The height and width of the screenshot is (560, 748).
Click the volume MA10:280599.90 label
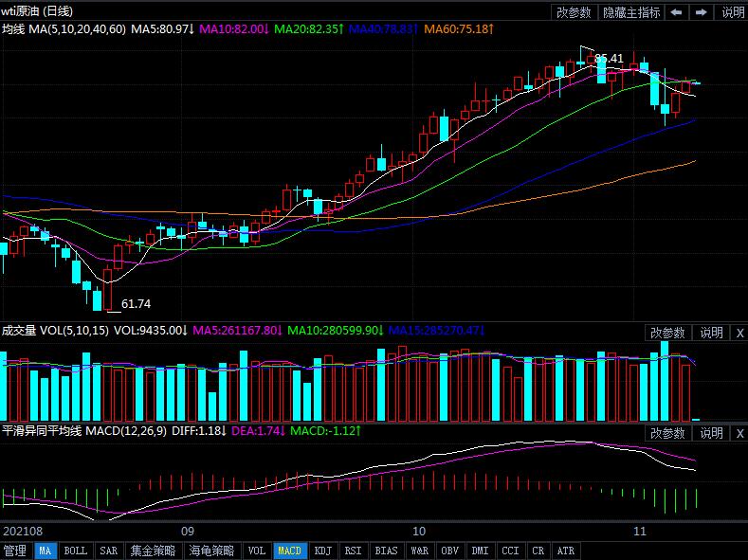tap(336, 331)
